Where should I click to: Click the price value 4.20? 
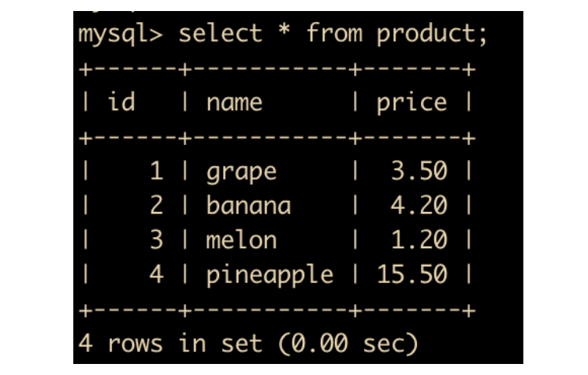(419, 206)
